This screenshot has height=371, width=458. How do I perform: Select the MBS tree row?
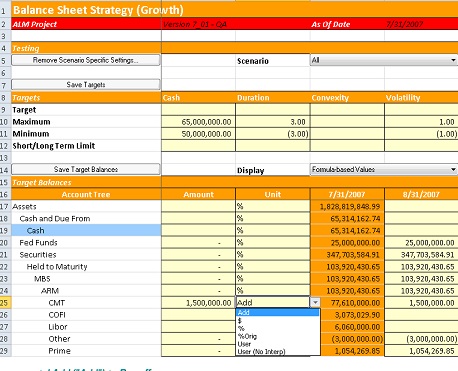coord(86,278)
